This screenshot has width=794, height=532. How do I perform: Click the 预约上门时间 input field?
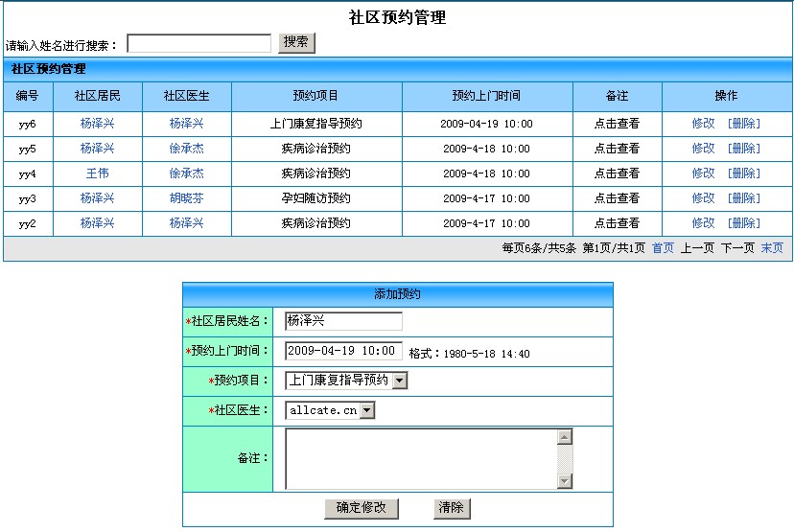point(343,351)
